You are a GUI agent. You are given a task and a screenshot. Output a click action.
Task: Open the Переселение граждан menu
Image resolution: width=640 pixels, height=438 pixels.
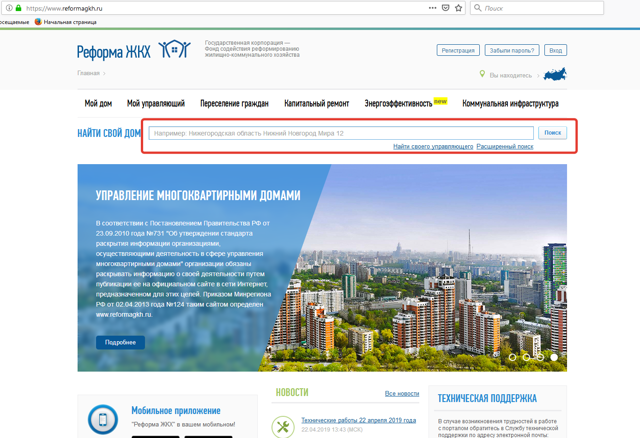[x=234, y=104]
